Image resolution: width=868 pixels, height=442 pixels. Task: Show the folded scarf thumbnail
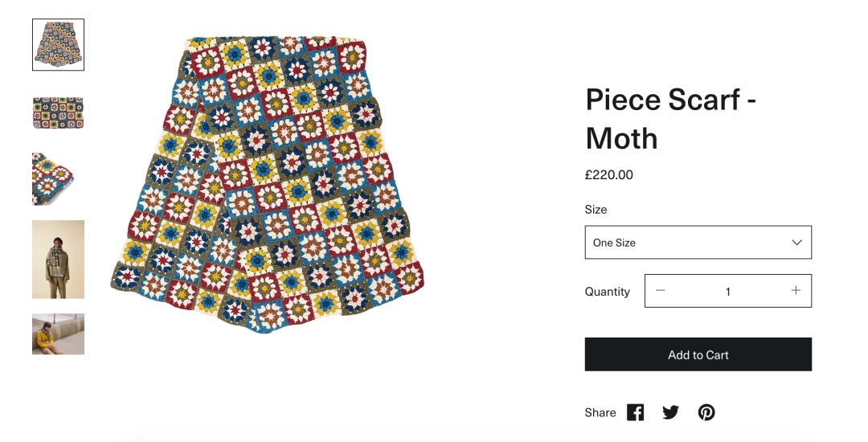coord(58,178)
